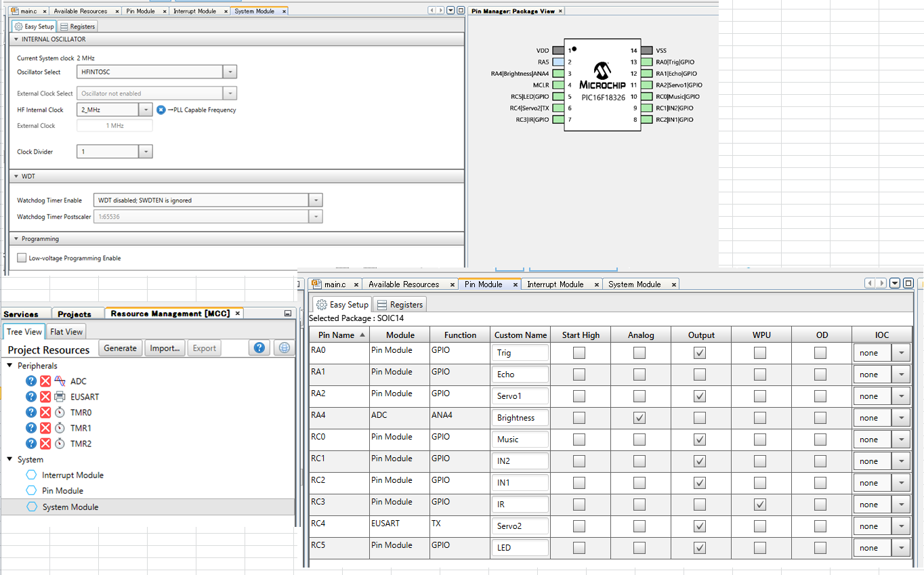Click the Import... button

[x=165, y=348]
